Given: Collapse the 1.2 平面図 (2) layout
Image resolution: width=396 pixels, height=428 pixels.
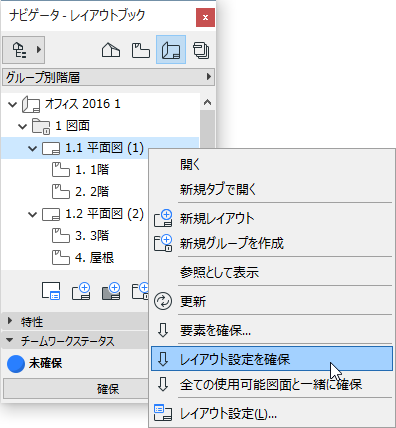Looking at the screenshot, I should point(32,214).
